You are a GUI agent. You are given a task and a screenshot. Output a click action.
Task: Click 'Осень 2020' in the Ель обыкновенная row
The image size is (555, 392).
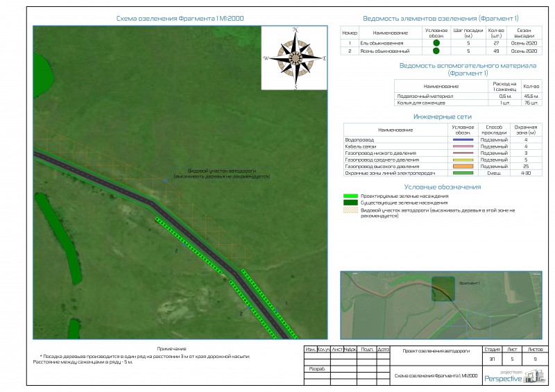(524, 43)
